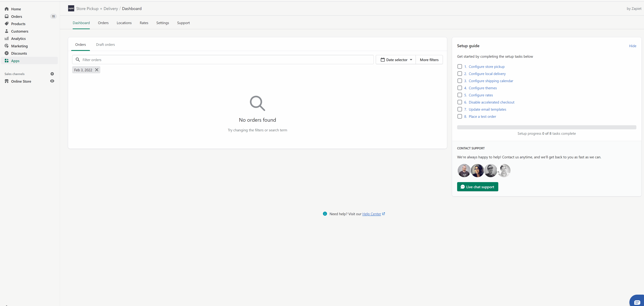Expand the More filters options

click(429, 60)
